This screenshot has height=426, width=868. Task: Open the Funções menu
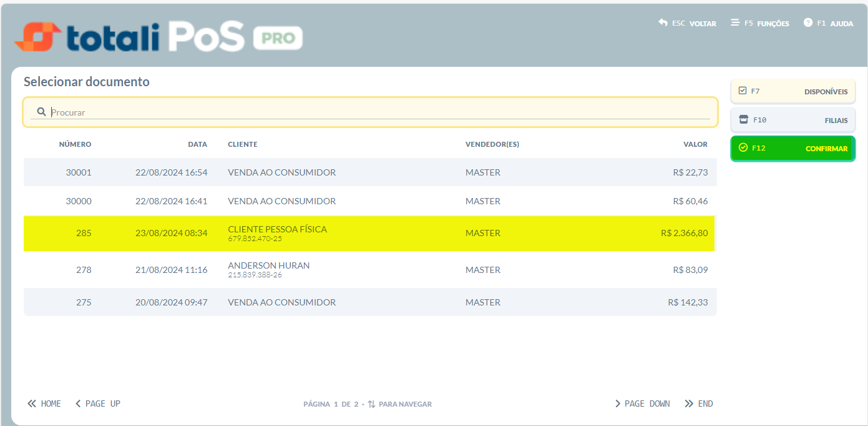(x=760, y=23)
